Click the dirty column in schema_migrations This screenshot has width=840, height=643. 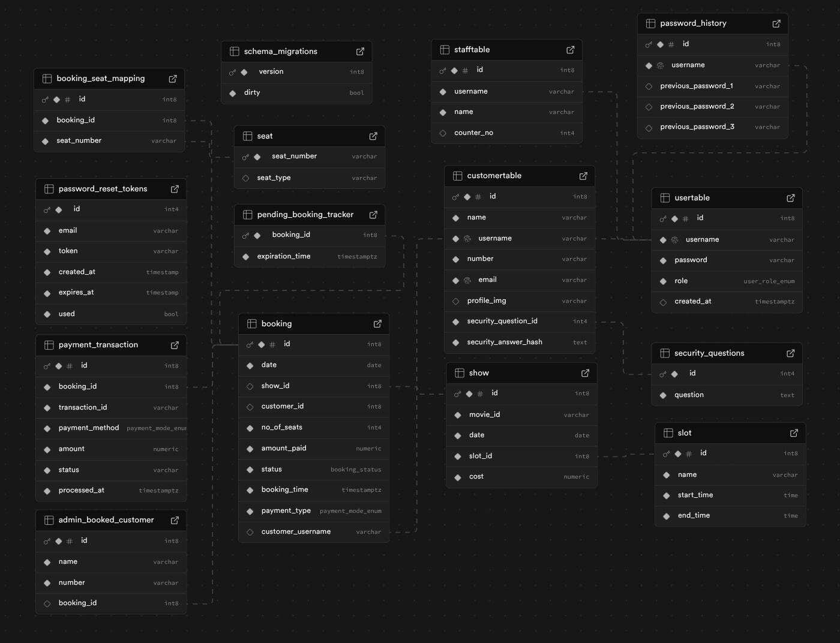[x=296, y=93]
